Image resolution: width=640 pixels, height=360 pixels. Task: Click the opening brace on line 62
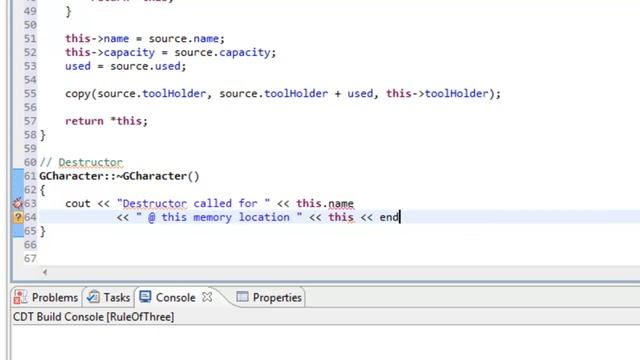pyautogui.click(x=43, y=190)
